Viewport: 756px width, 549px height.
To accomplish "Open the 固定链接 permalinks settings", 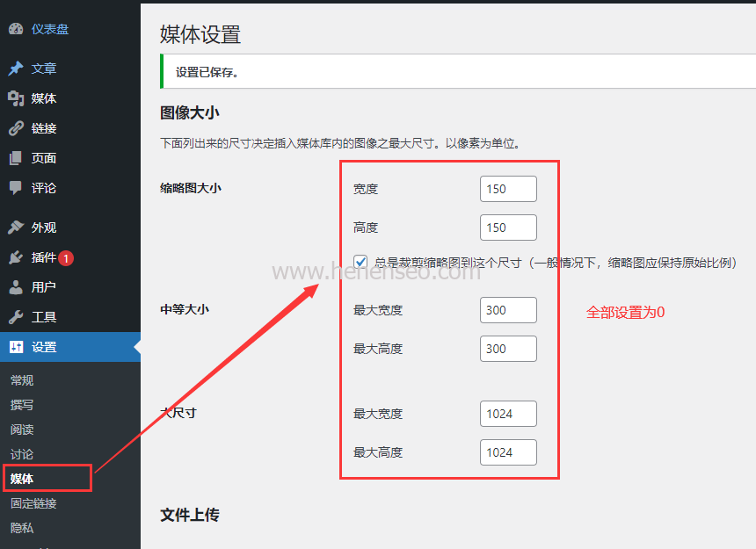I will (33, 502).
